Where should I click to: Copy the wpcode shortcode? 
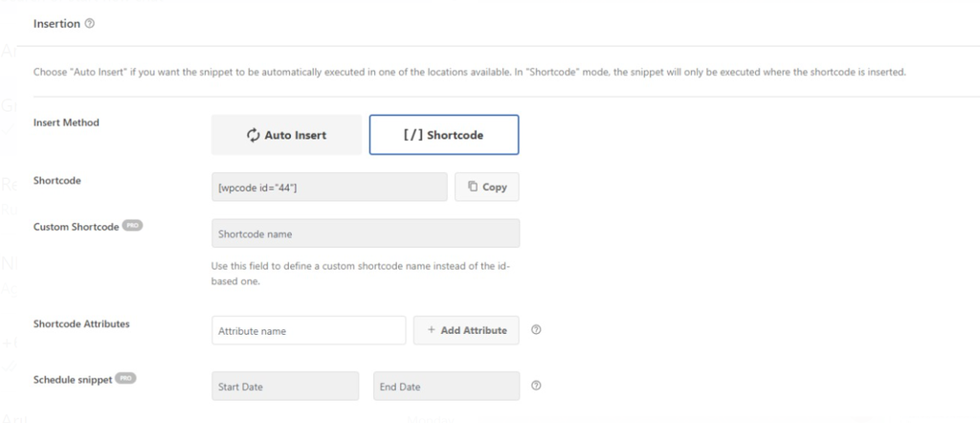487,187
